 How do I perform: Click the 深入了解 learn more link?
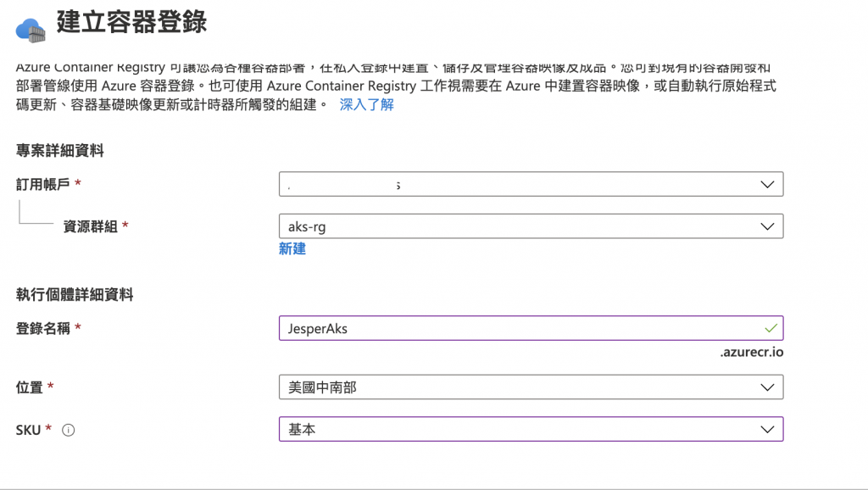[x=366, y=104]
